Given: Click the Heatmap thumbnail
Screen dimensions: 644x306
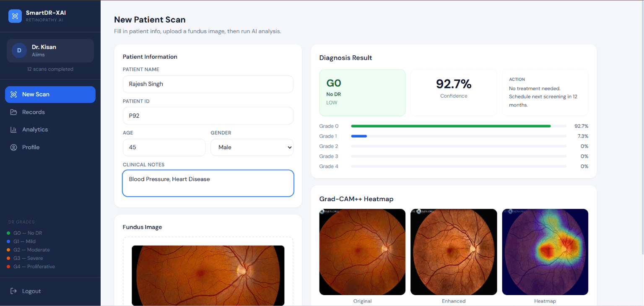Looking at the screenshot, I should pos(545,252).
